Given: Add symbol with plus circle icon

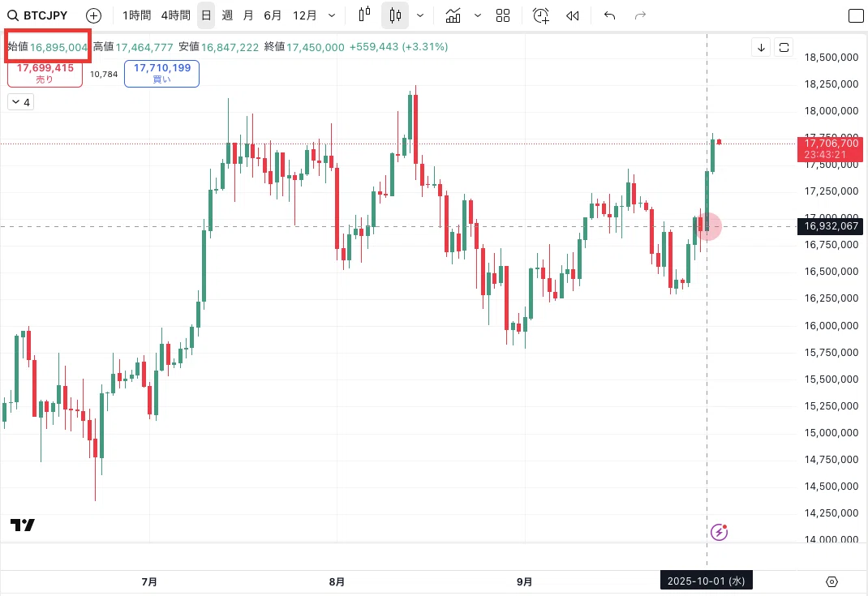Looking at the screenshot, I should pos(93,15).
